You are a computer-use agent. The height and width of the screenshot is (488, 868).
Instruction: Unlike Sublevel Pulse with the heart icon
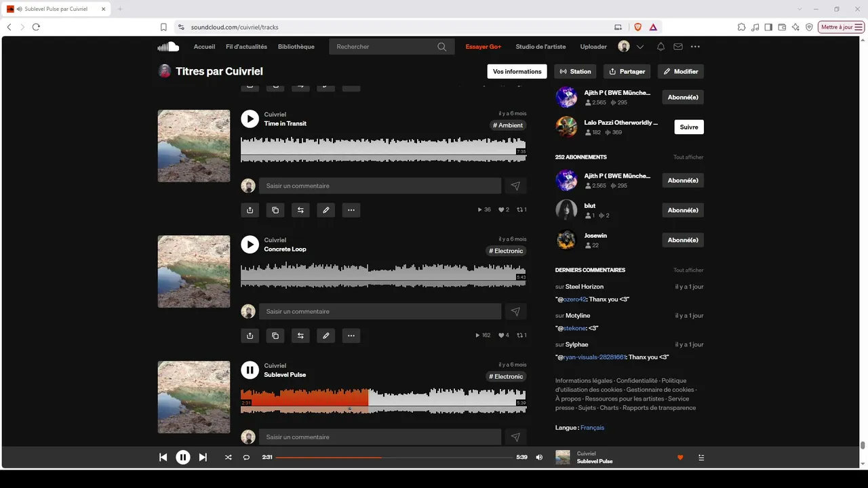(680, 457)
